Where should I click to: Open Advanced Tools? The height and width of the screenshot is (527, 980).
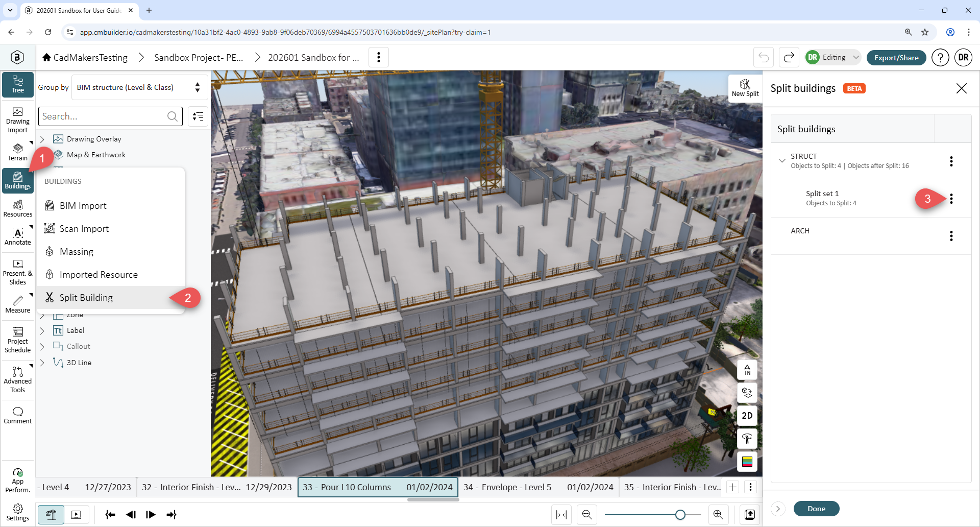point(18,380)
